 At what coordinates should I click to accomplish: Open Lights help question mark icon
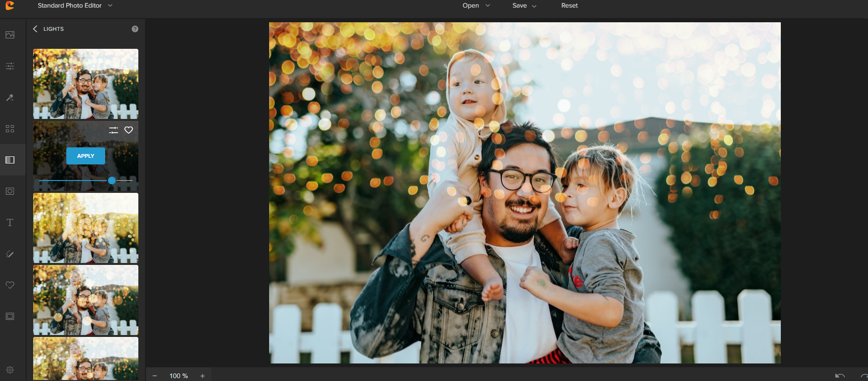[x=135, y=29]
